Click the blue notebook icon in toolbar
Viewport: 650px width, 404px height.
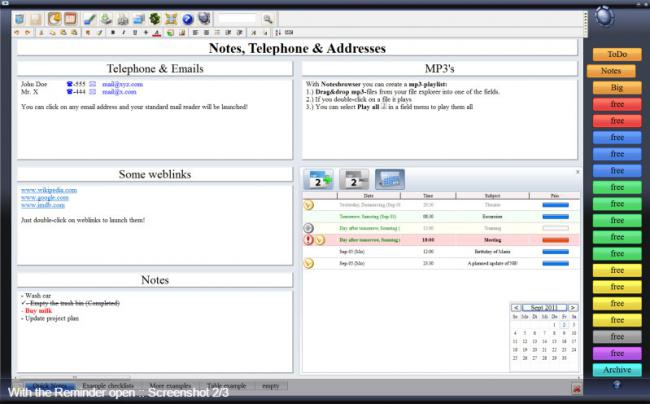tap(20, 19)
